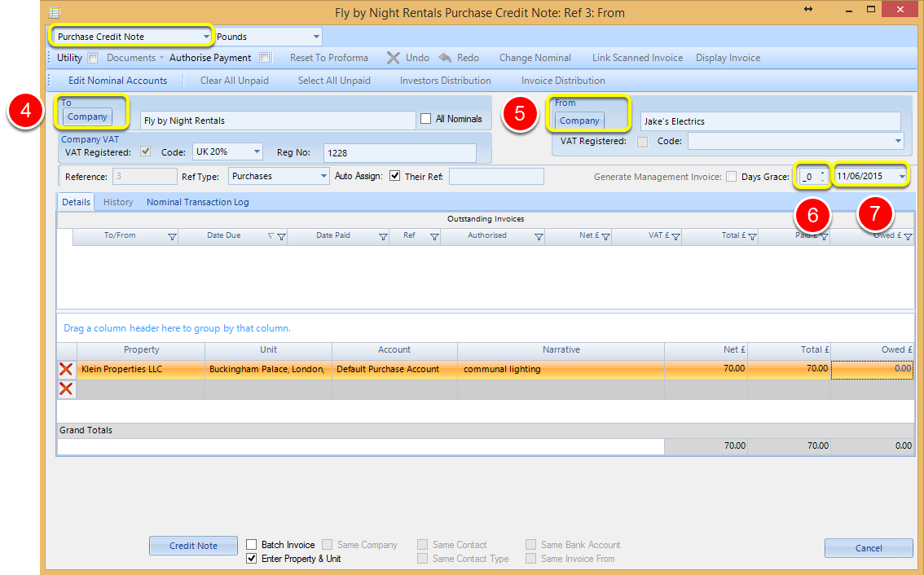This screenshot has width=924, height=575.
Task: Click Edit Nominal Accounts
Action: point(117,80)
